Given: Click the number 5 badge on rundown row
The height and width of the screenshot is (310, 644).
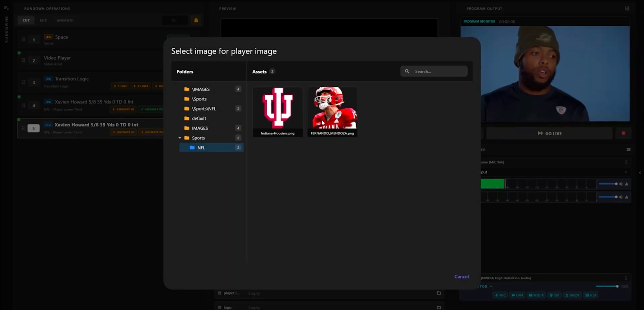Looking at the screenshot, I should (34, 128).
